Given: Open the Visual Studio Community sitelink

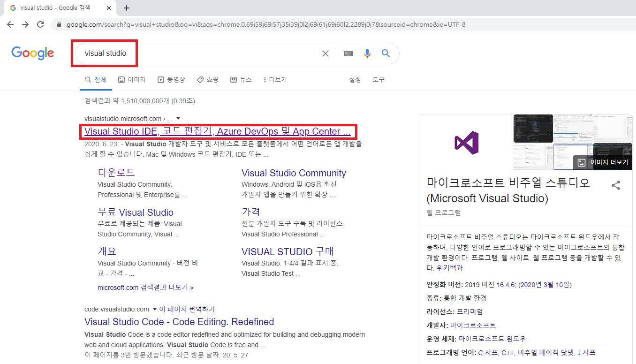Looking at the screenshot, I should [x=294, y=173].
